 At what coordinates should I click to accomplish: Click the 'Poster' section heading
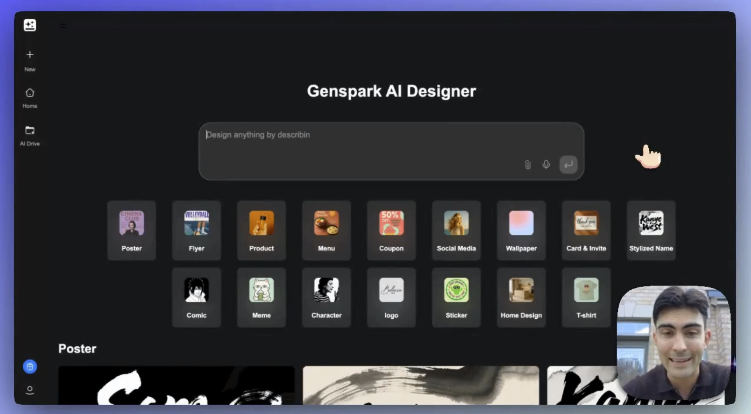tap(77, 348)
